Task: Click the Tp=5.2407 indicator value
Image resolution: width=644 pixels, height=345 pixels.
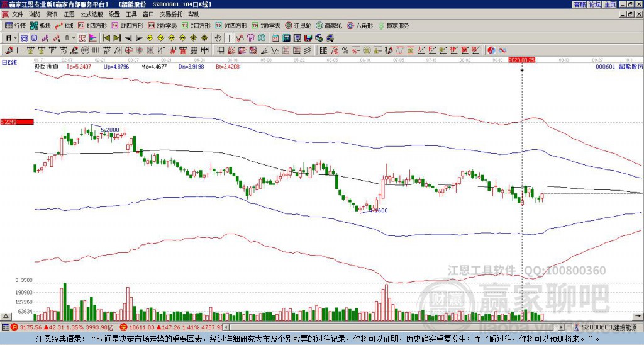Action: click(x=79, y=67)
